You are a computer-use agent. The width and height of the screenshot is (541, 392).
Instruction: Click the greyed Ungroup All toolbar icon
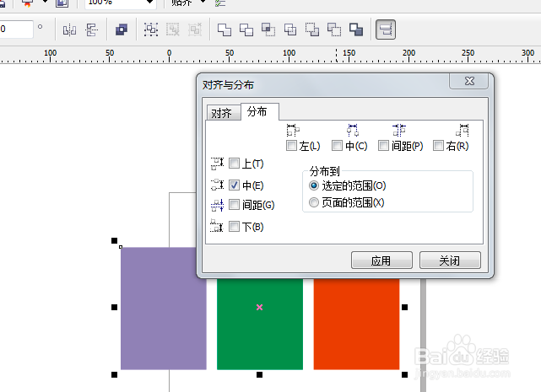coord(195,30)
